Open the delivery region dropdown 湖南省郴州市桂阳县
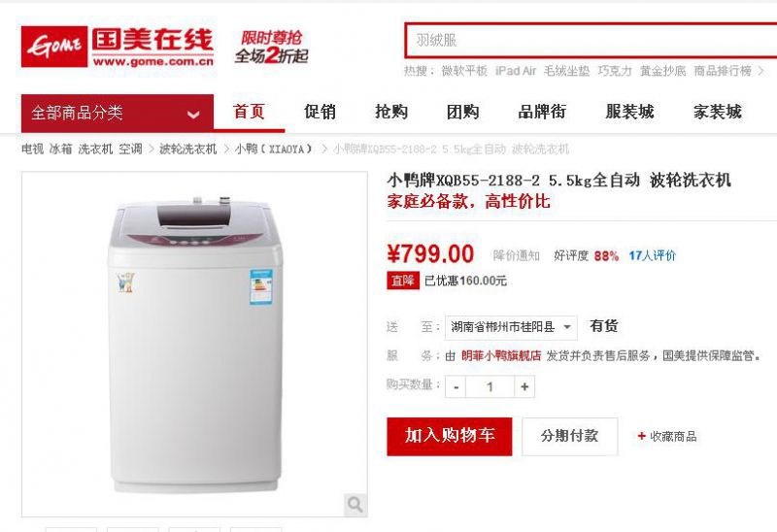The height and width of the screenshot is (532, 777). [511, 327]
